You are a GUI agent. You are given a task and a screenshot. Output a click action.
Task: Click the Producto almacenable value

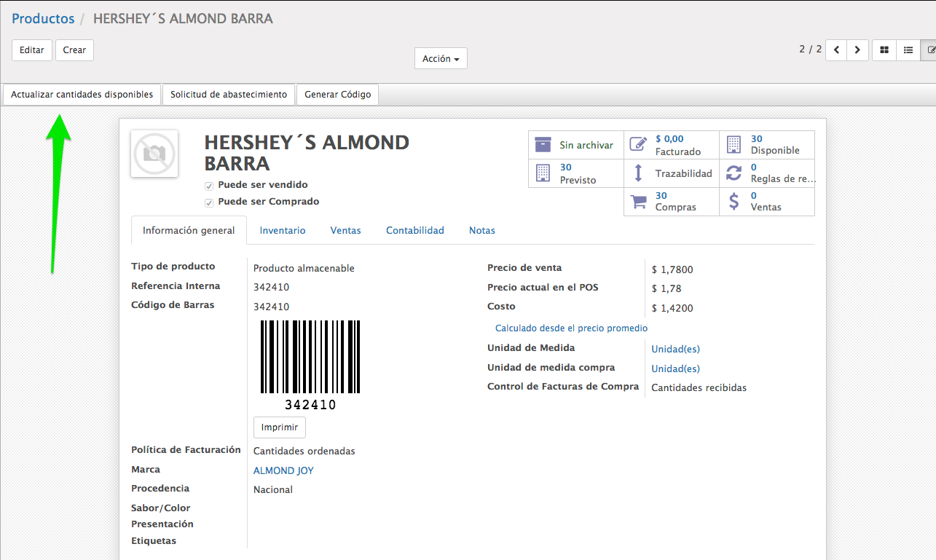(x=304, y=268)
